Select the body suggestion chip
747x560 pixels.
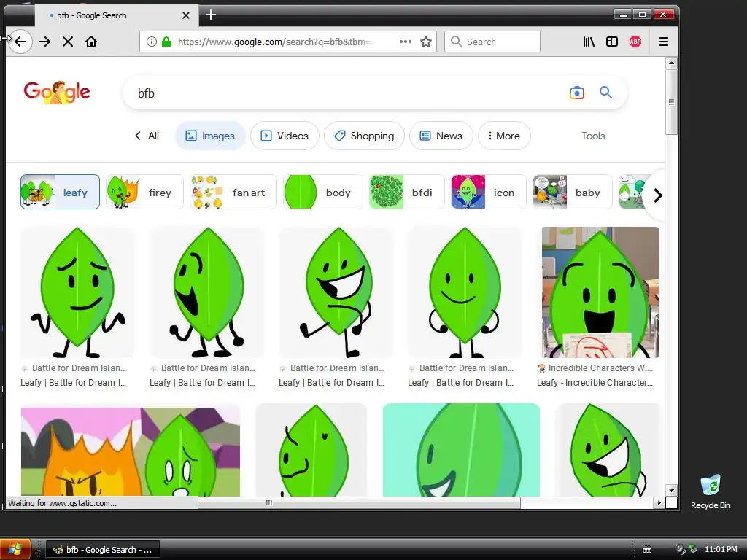[322, 192]
